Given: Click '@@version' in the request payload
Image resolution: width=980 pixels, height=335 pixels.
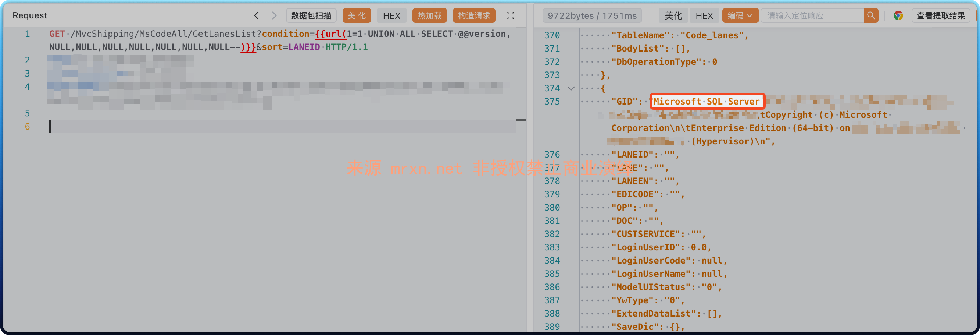Looking at the screenshot, I should pyautogui.click(x=482, y=34).
